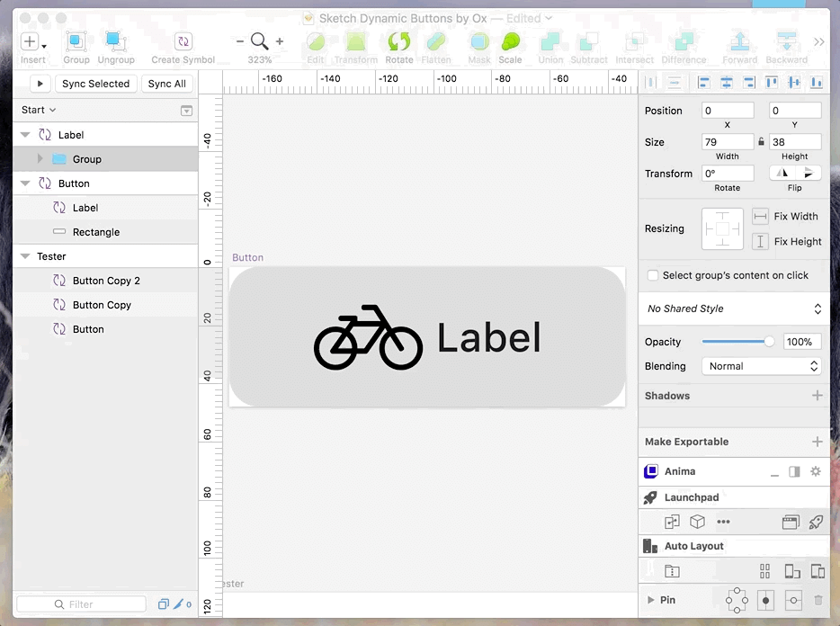840x626 pixels.
Task: Click the Create Symbol toolbar icon
Action: click(183, 41)
